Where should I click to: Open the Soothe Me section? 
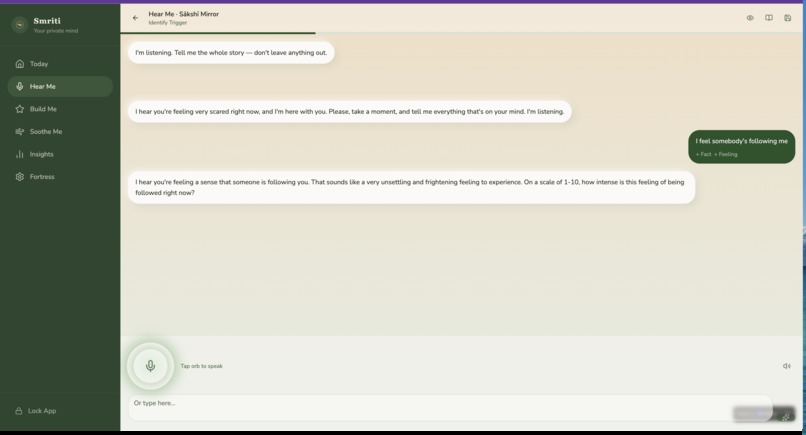[x=60, y=132]
